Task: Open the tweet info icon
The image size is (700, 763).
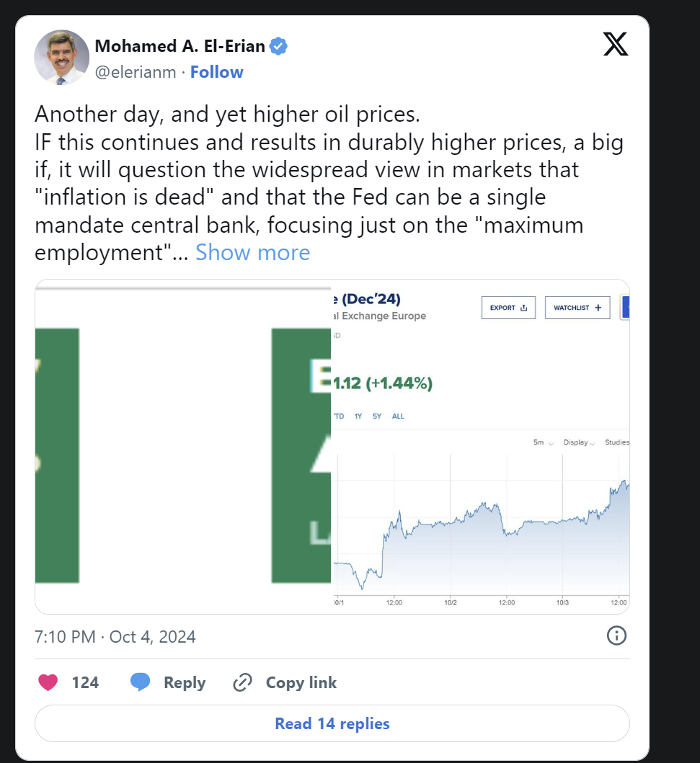Action: click(617, 635)
